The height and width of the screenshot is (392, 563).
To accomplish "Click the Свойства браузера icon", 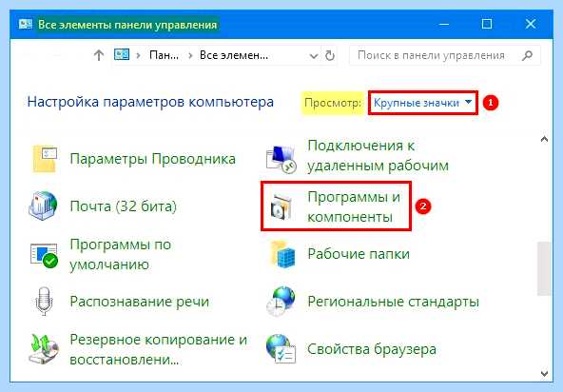I will [x=281, y=348].
